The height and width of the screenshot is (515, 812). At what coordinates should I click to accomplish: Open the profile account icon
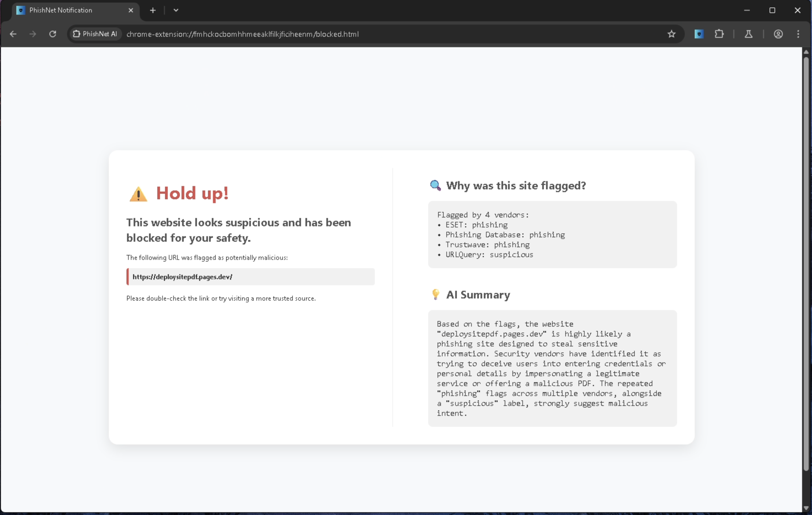[778, 34]
